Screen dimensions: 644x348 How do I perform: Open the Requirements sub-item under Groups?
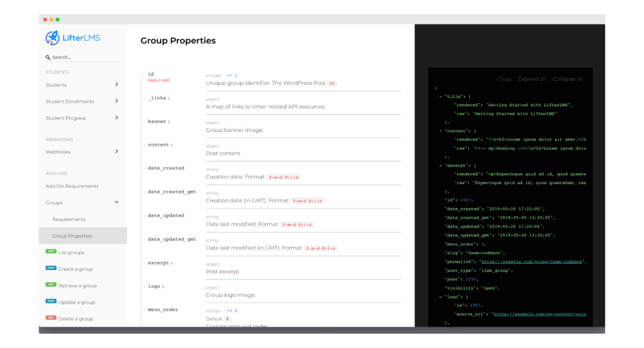69,220
